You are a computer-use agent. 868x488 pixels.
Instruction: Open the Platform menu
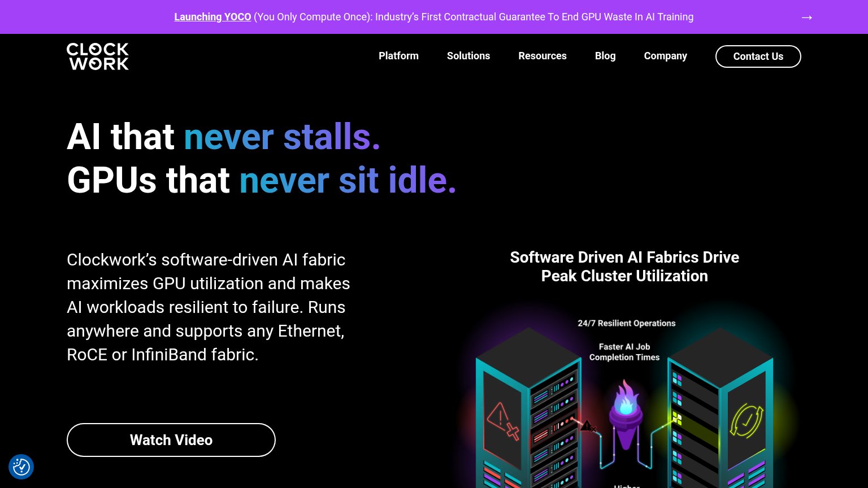click(398, 56)
